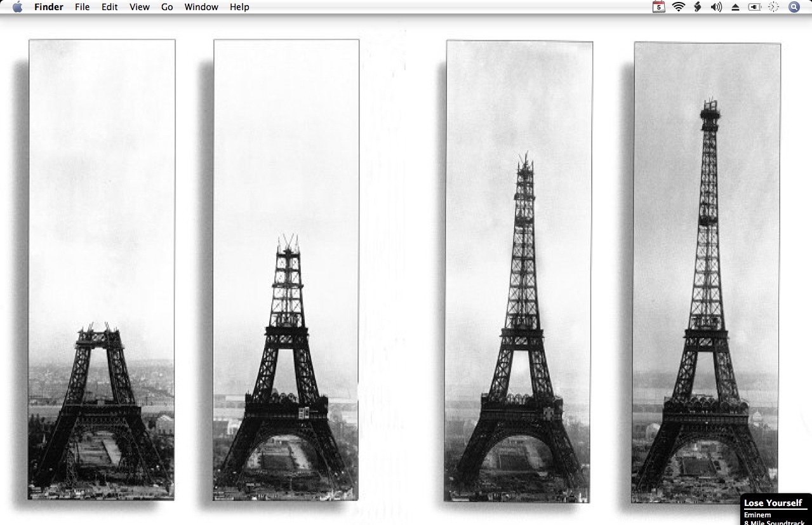Viewport: 812px width, 525px height.
Task: Open the Help menu
Action: tap(239, 7)
